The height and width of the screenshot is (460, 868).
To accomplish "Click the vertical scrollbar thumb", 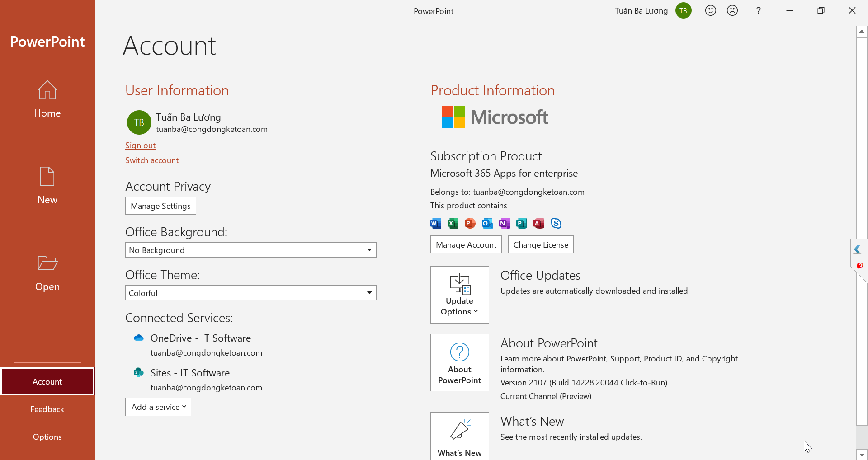I will click(862, 231).
